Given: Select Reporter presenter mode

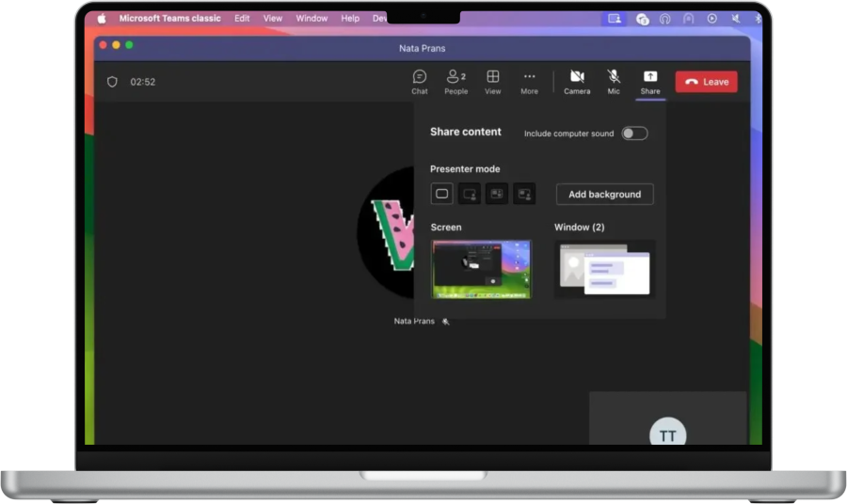Looking at the screenshot, I should pyautogui.click(x=524, y=194).
